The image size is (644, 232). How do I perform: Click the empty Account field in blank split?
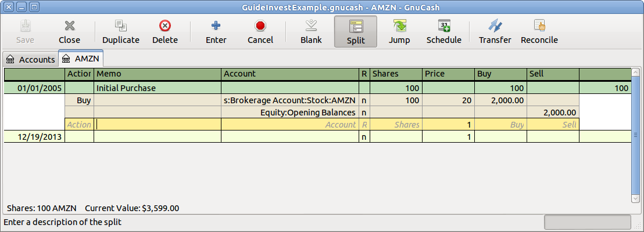click(x=290, y=125)
